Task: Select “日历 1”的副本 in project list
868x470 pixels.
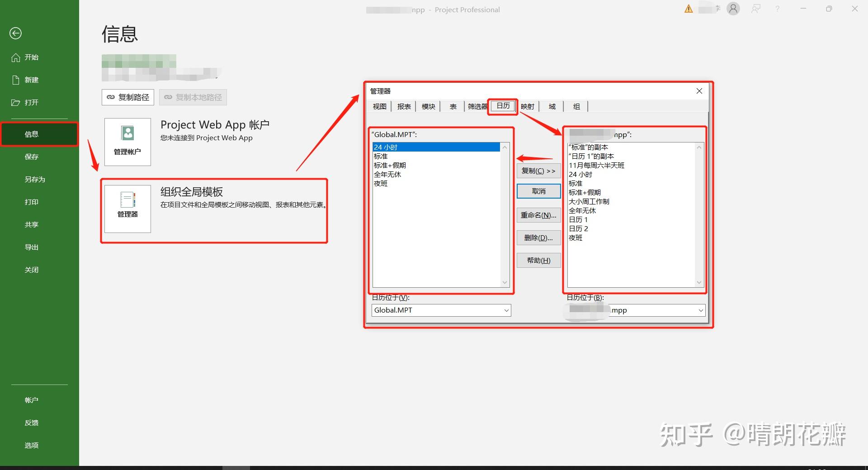Action: 631,157
